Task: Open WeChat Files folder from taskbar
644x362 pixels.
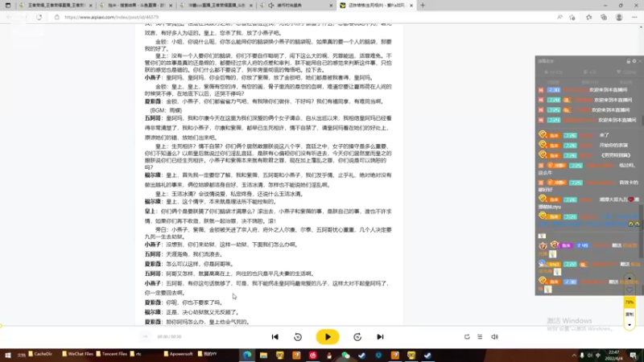Action: coord(78,354)
